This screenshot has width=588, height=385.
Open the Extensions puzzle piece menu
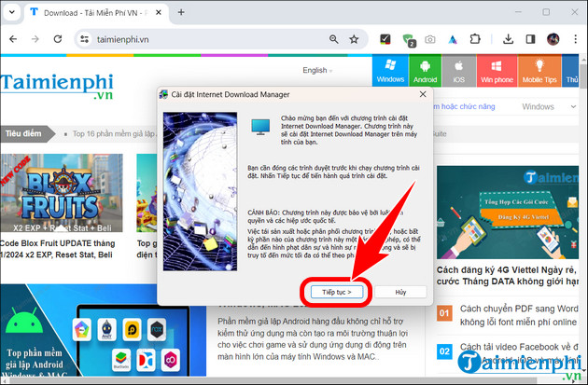(x=475, y=39)
